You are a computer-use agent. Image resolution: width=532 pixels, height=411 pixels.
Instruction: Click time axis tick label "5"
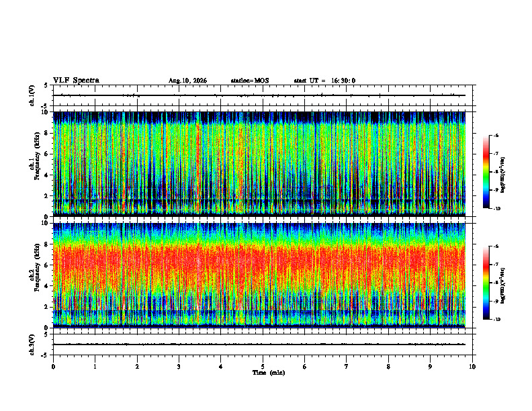(263, 367)
